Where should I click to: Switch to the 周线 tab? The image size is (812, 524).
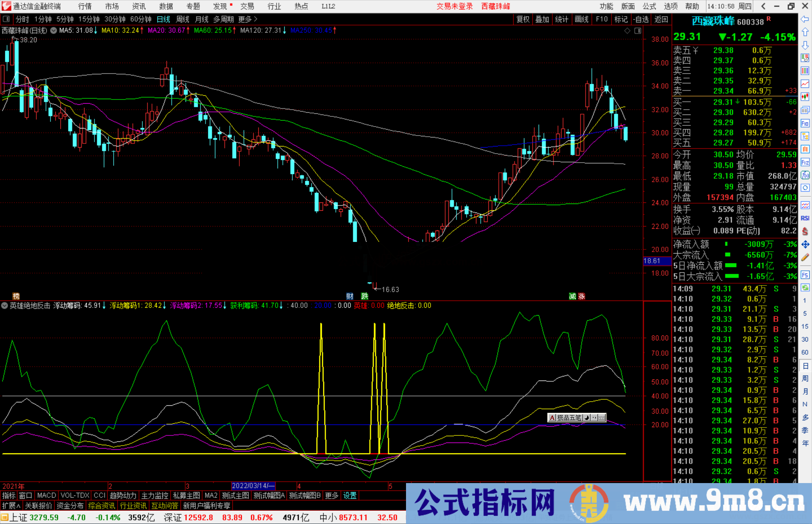[183, 19]
